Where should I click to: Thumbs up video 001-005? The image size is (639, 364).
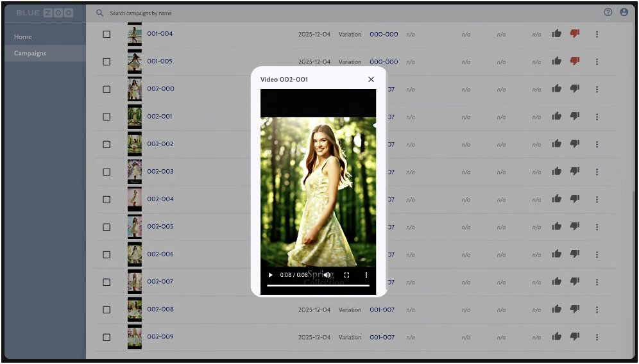tap(557, 62)
